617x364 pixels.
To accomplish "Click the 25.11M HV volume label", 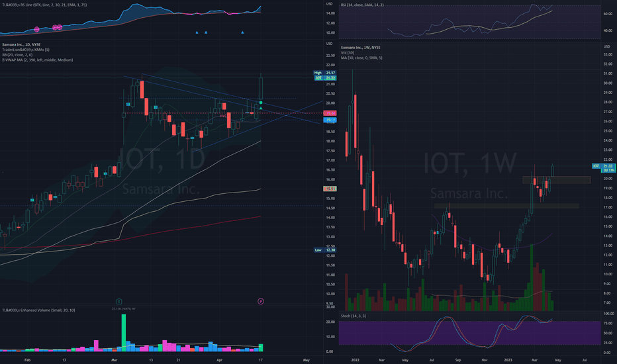I will pyautogui.click(x=124, y=309).
